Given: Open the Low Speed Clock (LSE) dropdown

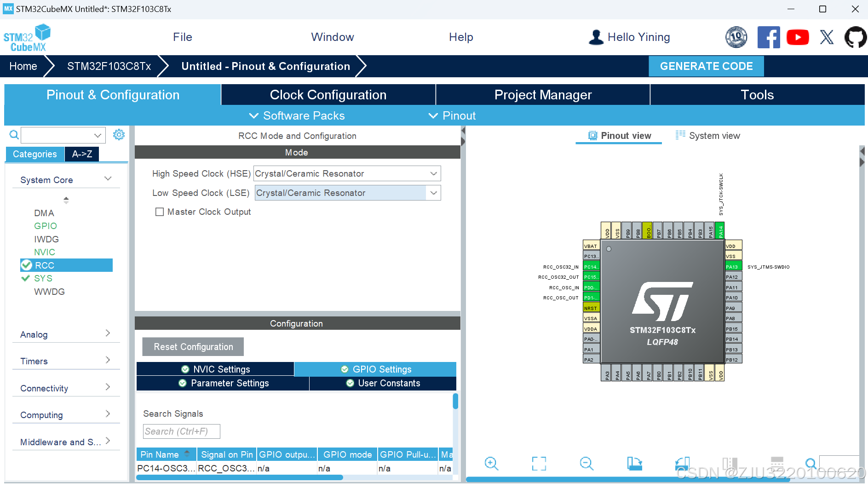Looking at the screenshot, I should [347, 193].
